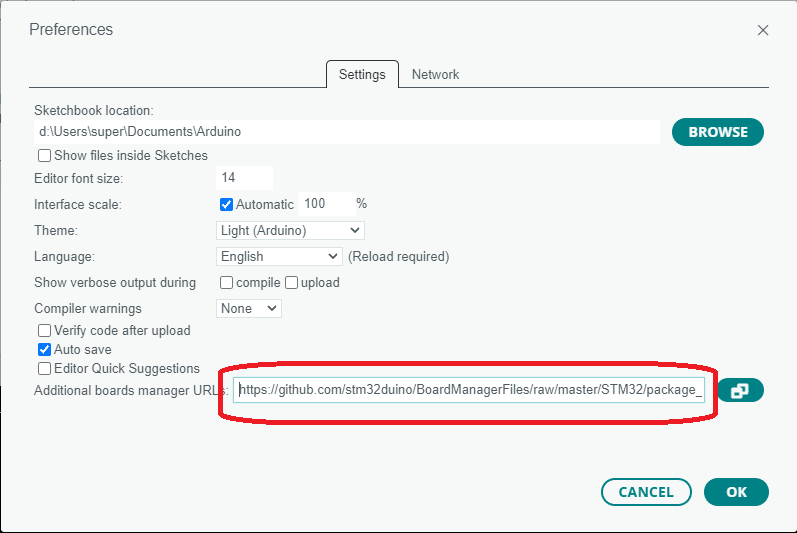Screen dimensions: 797x533
Task: Switch to the Network tab
Action: [435, 75]
